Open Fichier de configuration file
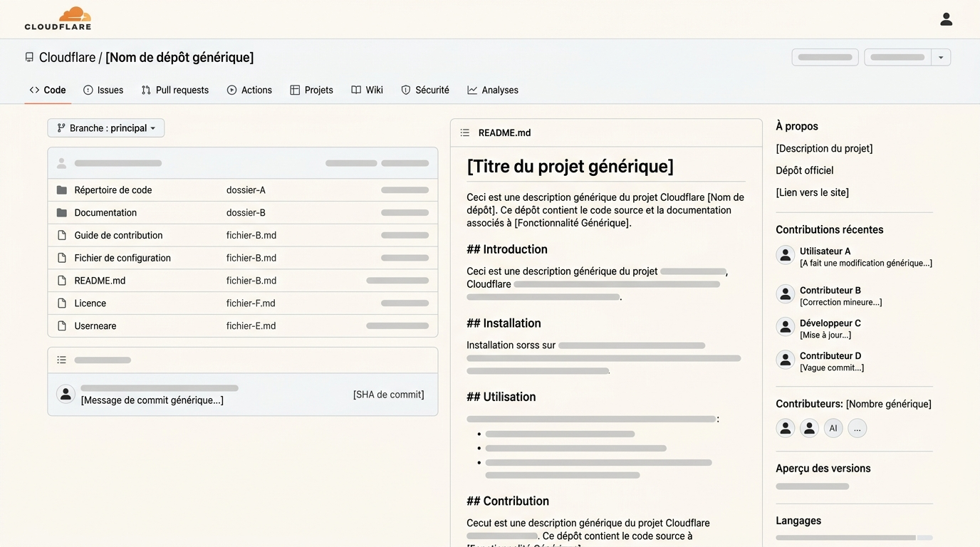The height and width of the screenshot is (547, 980). tap(123, 259)
